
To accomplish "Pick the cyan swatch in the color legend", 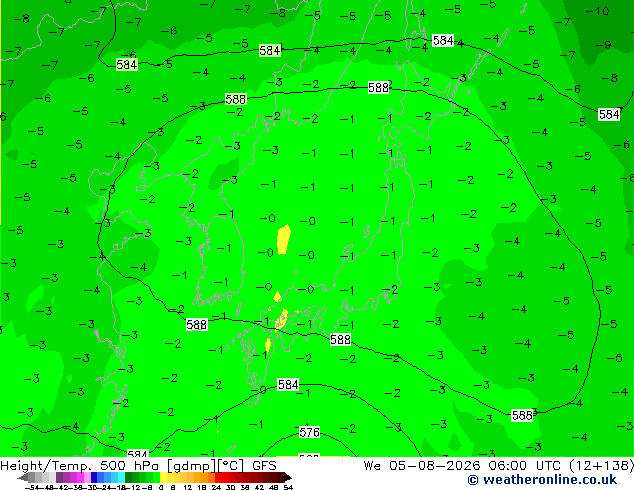I will (121, 477).
